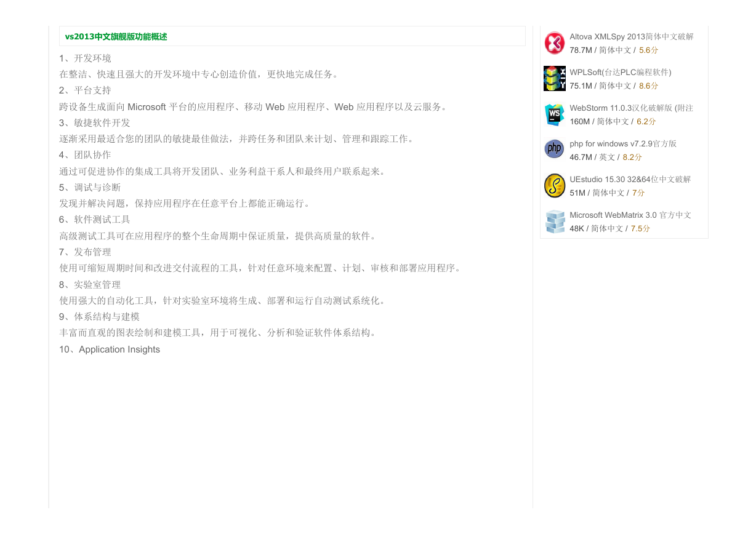This screenshot has width=756, height=534.
Task: Select the line starting 高级测试工具可在应用程序
Action: click(x=218, y=236)
